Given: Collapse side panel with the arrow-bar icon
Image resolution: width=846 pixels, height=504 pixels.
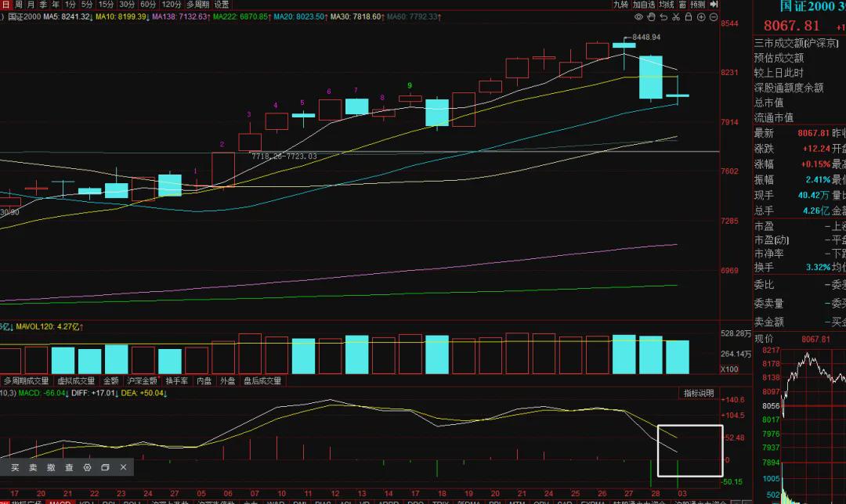Looking at the screenshot, I should point(714,5).
